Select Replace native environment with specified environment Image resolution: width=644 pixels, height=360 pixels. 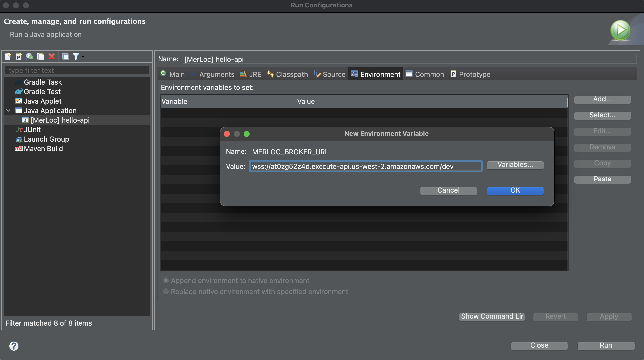pyautogui.click(x=166, y=291)
